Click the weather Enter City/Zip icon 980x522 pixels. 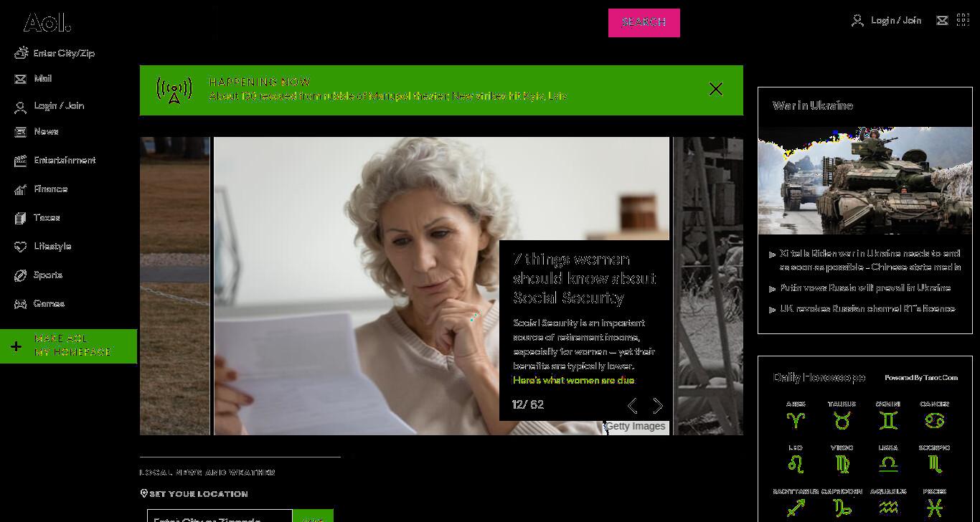pos(21,53)
